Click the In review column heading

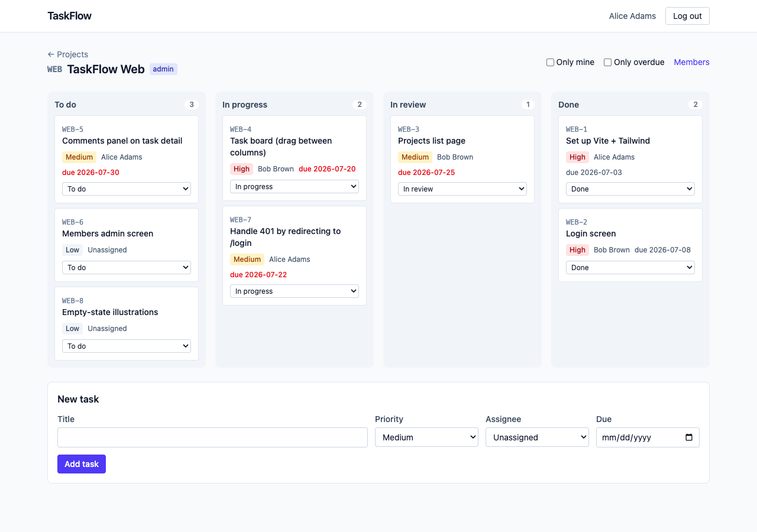point(408,105)
